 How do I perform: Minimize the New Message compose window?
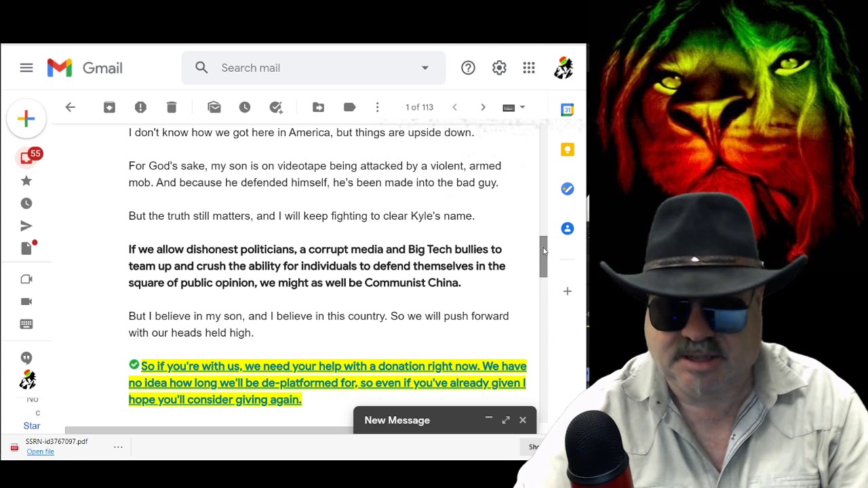click(x=488, y=420)
